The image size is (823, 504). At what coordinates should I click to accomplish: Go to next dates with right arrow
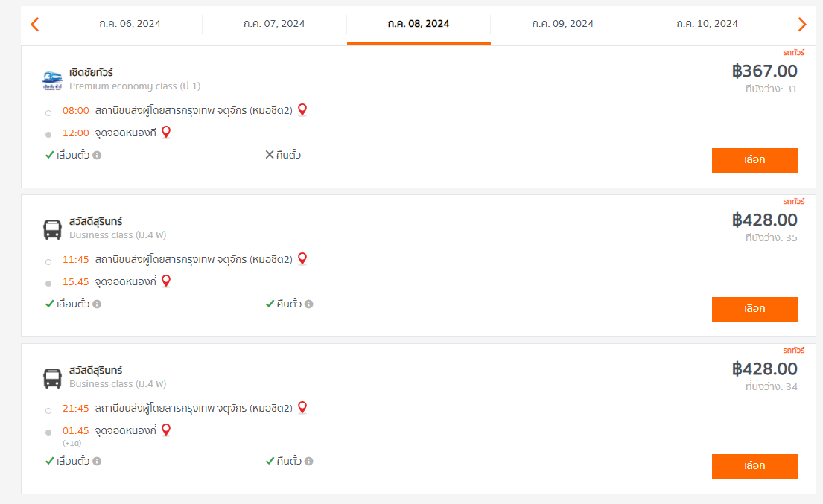802,24
